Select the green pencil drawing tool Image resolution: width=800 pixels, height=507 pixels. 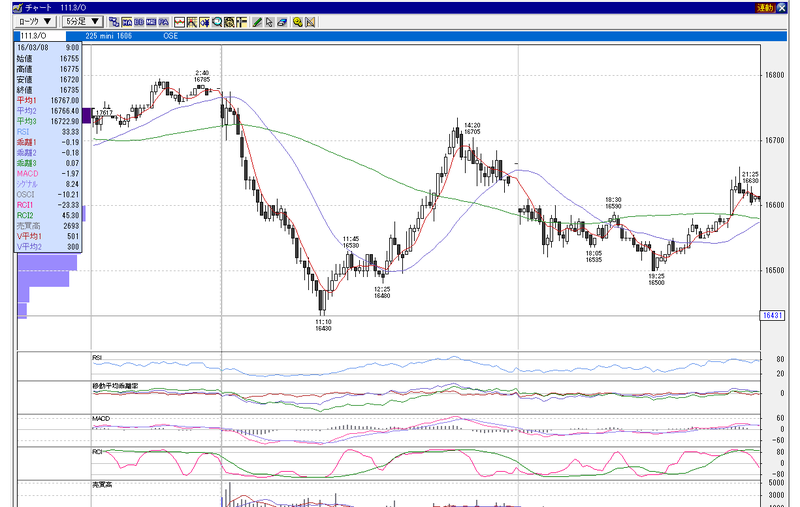(257, 22)
